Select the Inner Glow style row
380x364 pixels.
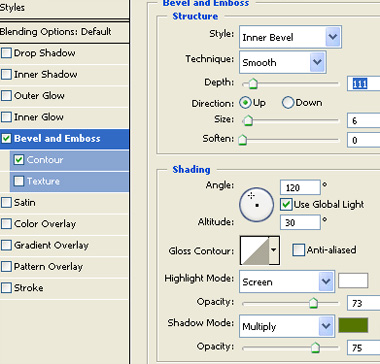pyautogui.click(x=64, y=117)
